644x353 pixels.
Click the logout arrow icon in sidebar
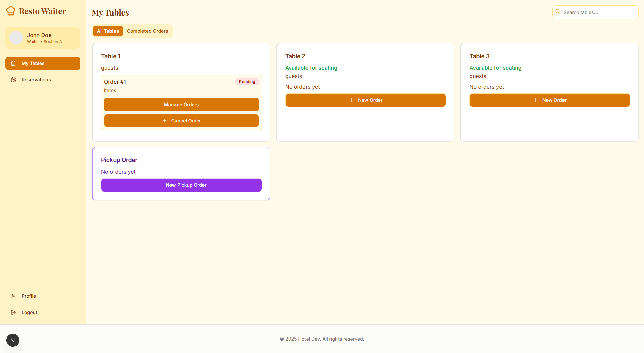tap(13, 312)
